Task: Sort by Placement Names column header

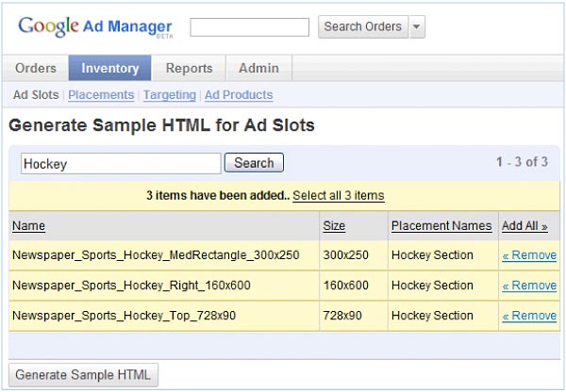Action: 441,226
